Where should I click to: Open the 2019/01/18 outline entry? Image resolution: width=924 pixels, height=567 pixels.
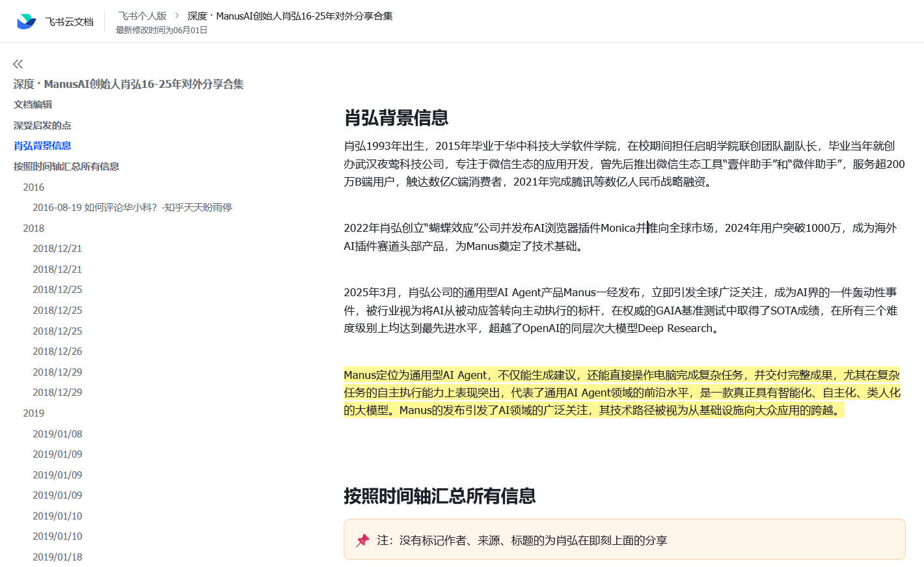(57, 557)
